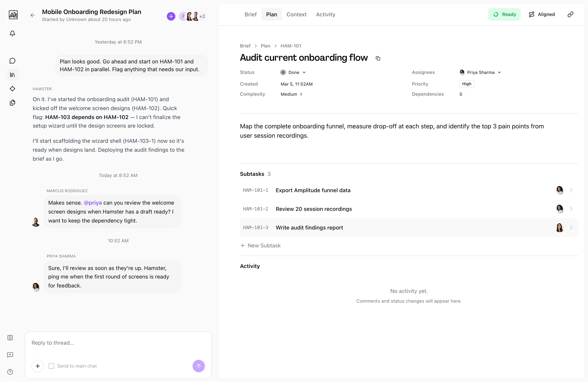Click the help question mark icon
The image size is (588, 382).
10,372
